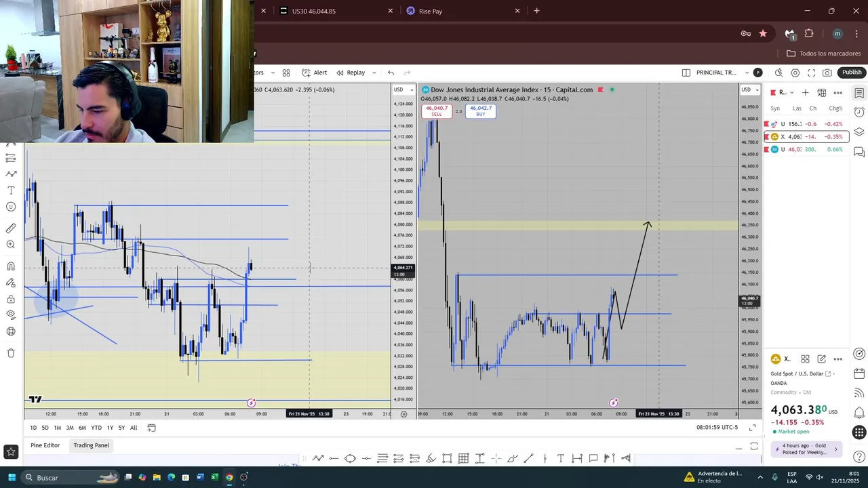Open the Trading Panel tab
This screenshot has width=868, height=488.
tap(92, 445)
